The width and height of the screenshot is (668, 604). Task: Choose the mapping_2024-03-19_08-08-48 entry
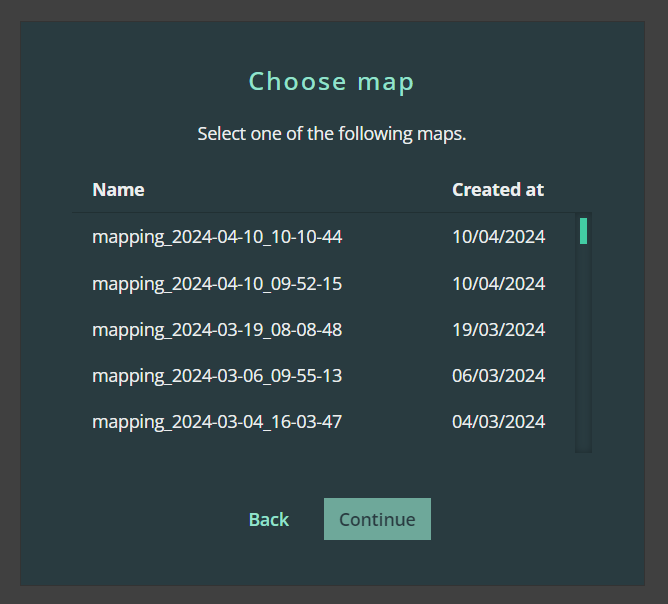pyautogui.click(x=217, y=330)
